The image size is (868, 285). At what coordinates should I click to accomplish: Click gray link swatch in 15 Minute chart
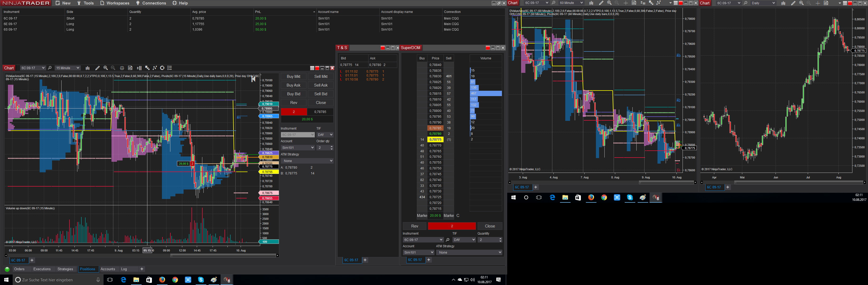click(312, 68)
